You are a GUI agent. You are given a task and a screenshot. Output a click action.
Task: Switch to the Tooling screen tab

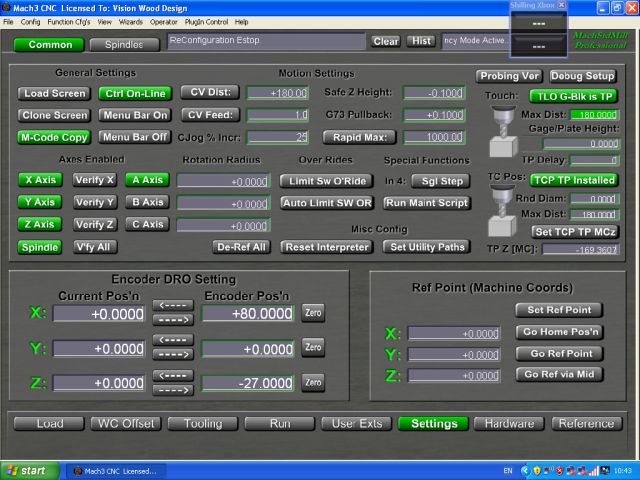pos(203,424)
